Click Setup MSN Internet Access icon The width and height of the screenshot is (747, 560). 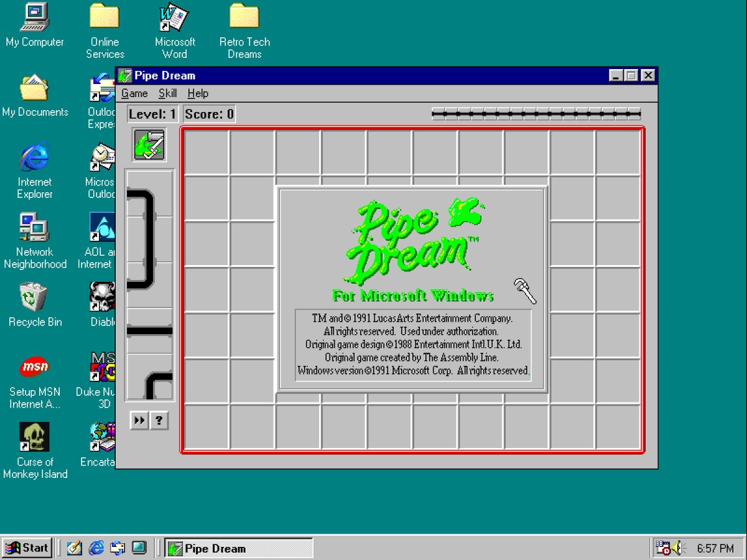(x=35, y=381)
